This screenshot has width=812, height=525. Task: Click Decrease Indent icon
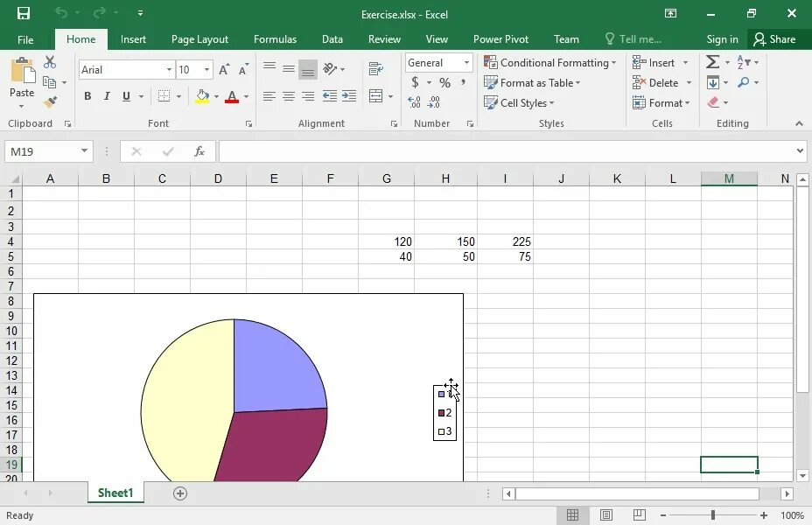point(329,96)
